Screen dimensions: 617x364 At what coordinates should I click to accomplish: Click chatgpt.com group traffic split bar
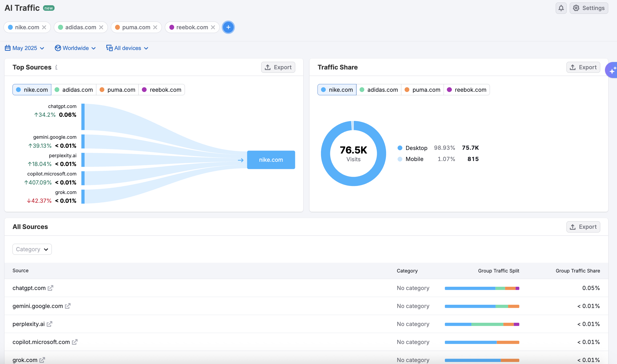pyautogui.click(x=482, y=288)
